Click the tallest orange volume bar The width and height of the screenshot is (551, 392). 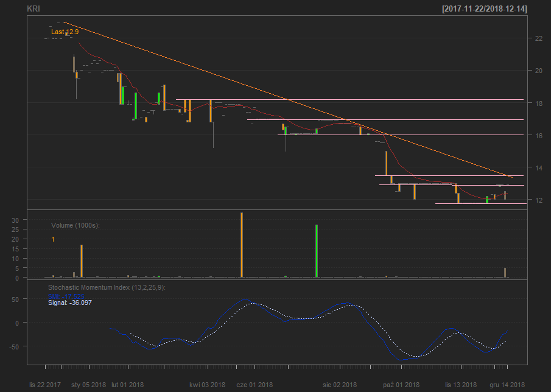(242, 245)
